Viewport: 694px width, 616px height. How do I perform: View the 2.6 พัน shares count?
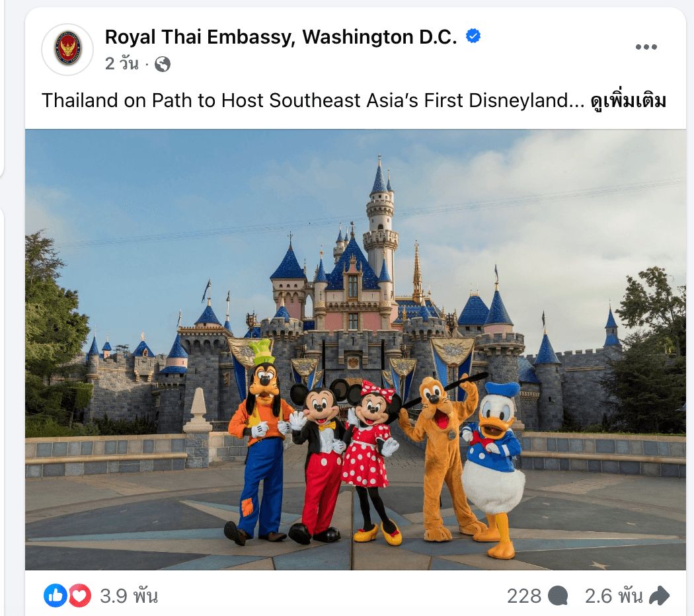point(613,596)
